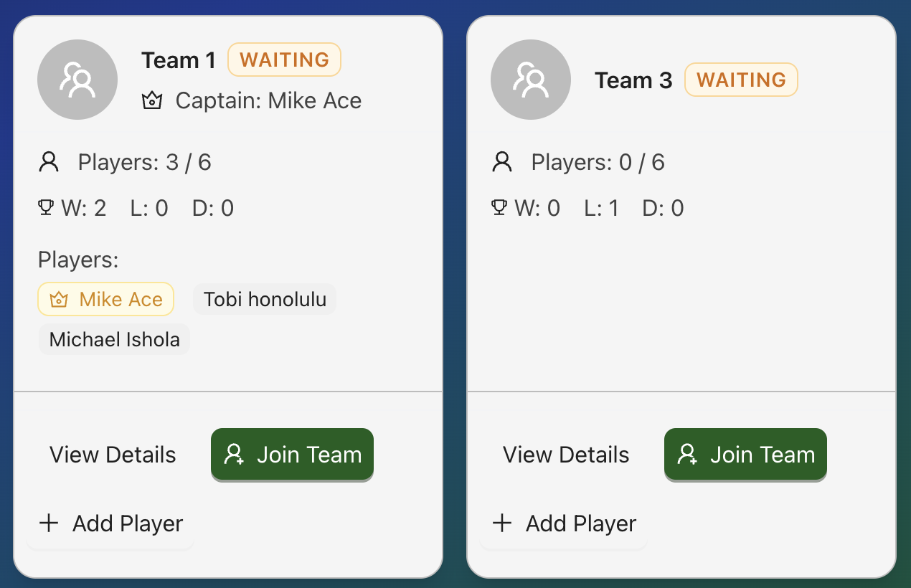Select the Michael Ishola player chip
Image resolution: width=911 pixels, height=588 pixels.
[x=115, y=339]
